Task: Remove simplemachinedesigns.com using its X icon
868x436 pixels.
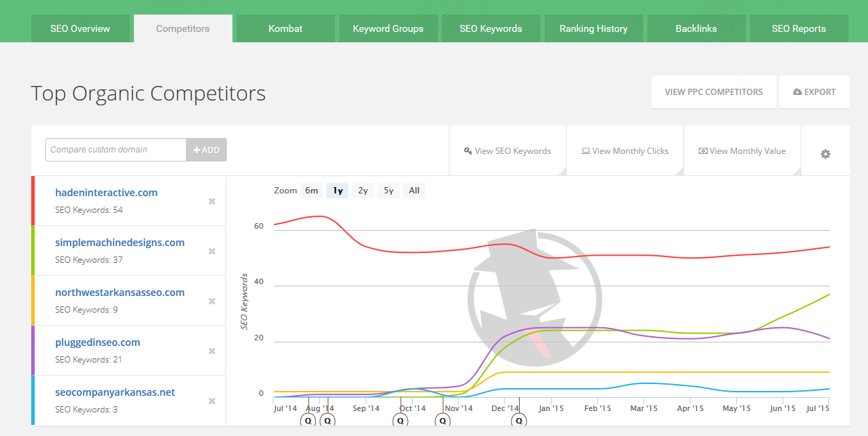Action: click(x=212, y=251)
